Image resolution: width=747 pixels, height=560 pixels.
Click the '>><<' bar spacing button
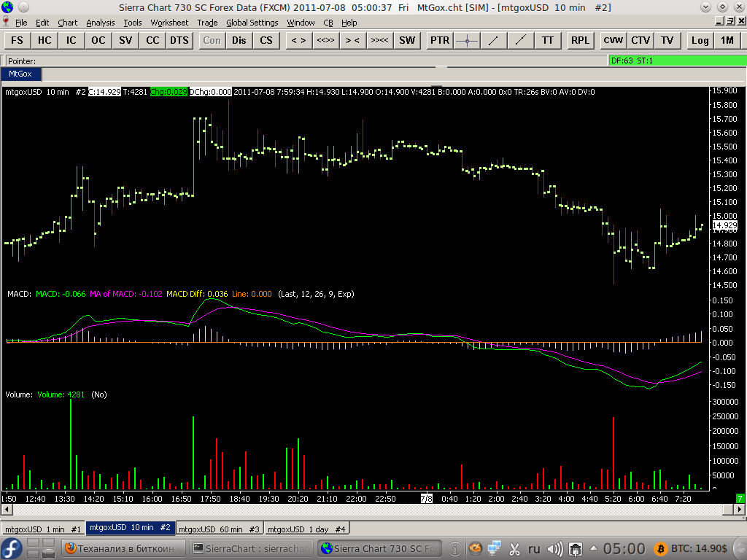coord(379,41)
